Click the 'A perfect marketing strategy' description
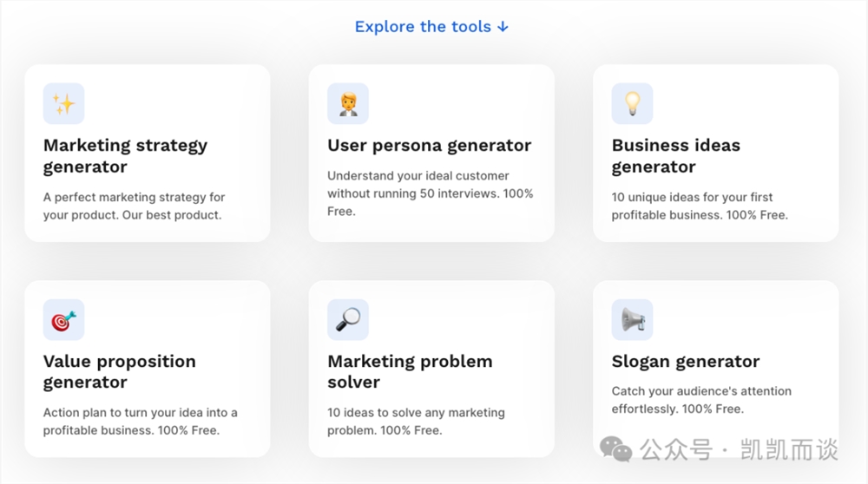 [x=134, y=206]
